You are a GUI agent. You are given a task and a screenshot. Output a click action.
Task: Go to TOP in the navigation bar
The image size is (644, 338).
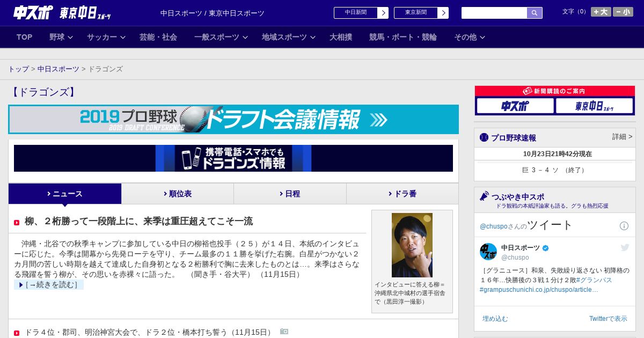coord(25,37)
